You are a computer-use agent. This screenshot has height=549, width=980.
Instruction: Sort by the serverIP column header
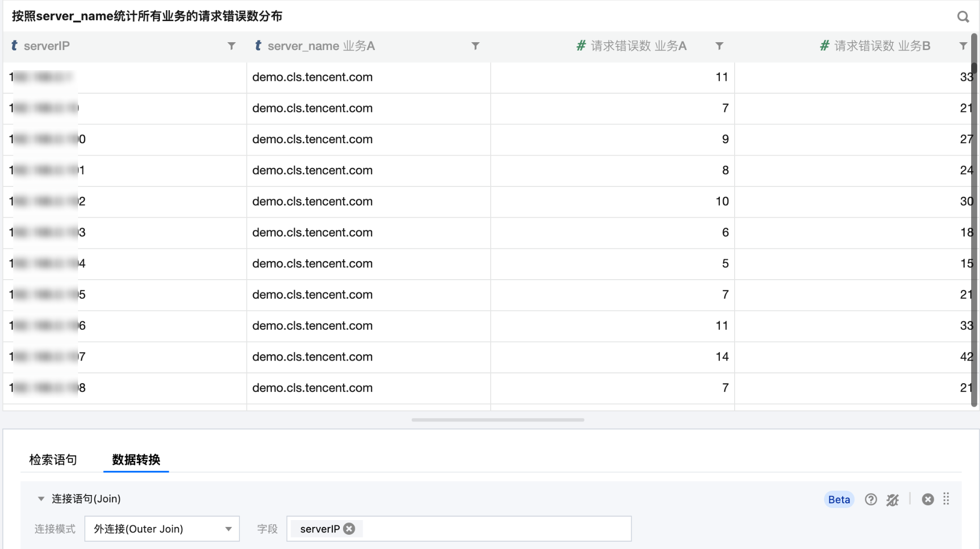(x=47, y=46)
